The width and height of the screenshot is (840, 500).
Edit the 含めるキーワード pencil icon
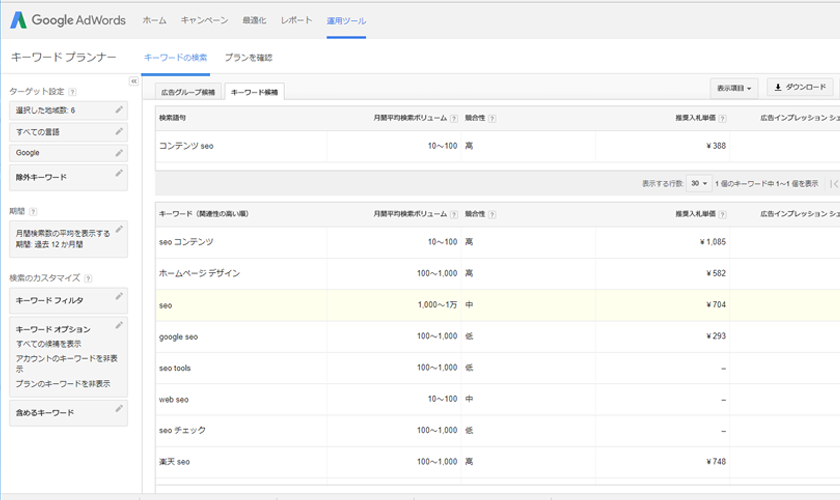coord(119,409)
